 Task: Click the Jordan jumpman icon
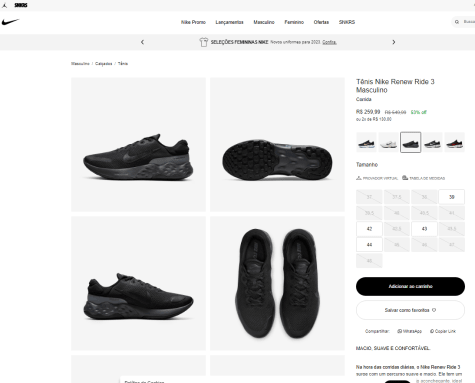click(x=4, y=5)
